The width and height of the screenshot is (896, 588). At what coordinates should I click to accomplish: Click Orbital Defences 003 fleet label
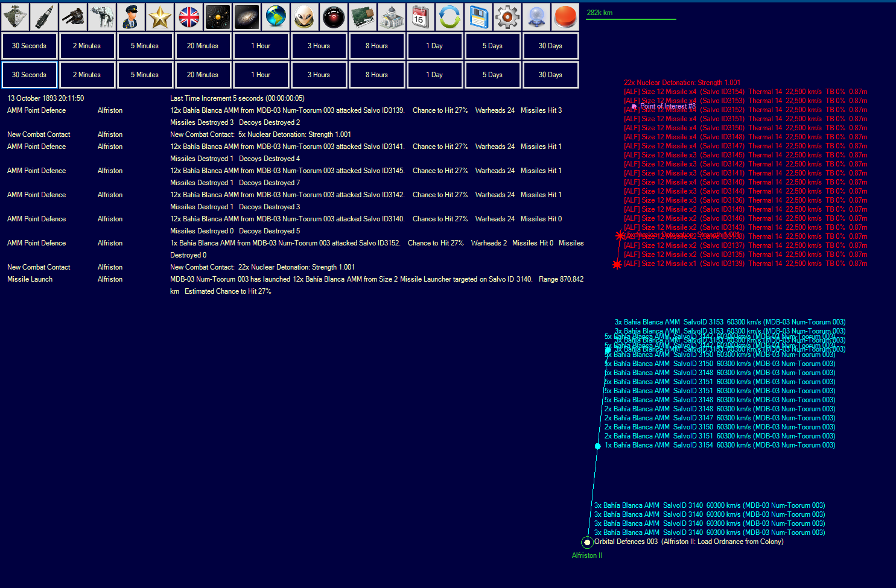[x=688, y=542]
